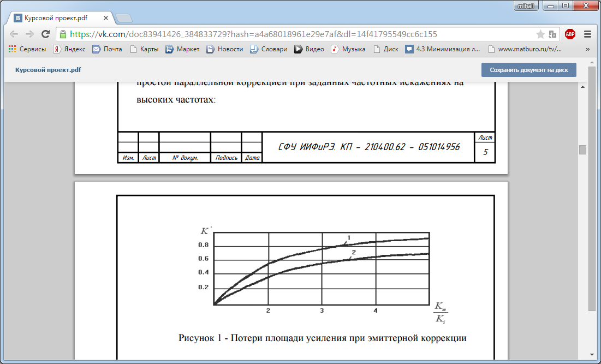Click the СФУ ИИФиРЭ. КП document code text

[368, 147]
